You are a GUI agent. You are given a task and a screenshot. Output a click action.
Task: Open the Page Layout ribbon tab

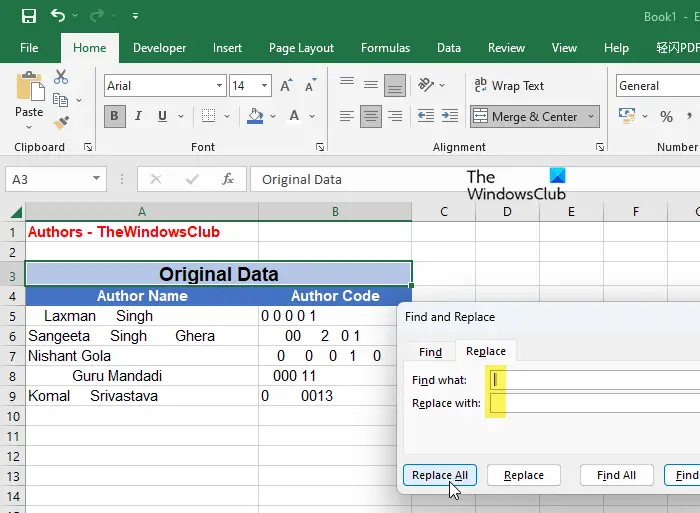coord(301,48)
